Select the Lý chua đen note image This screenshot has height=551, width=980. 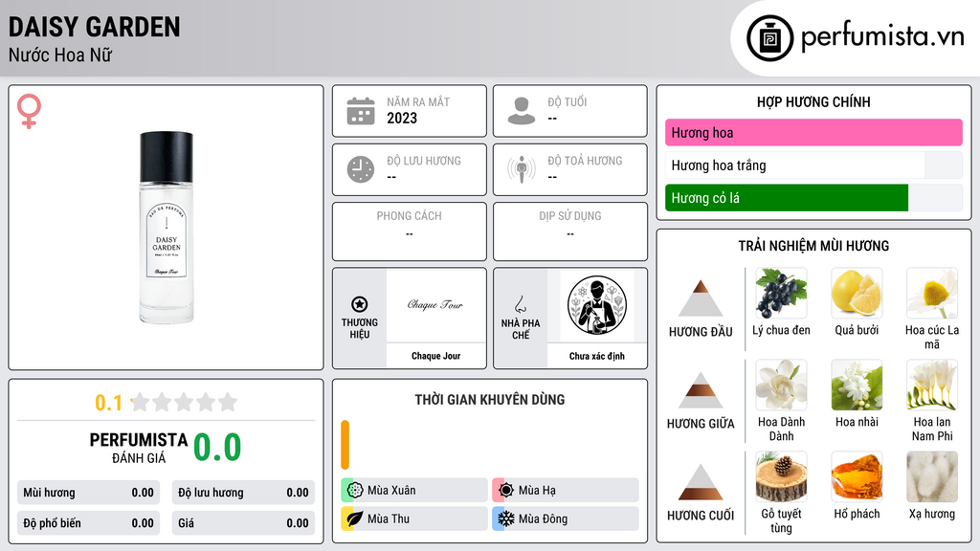point(781,293)
